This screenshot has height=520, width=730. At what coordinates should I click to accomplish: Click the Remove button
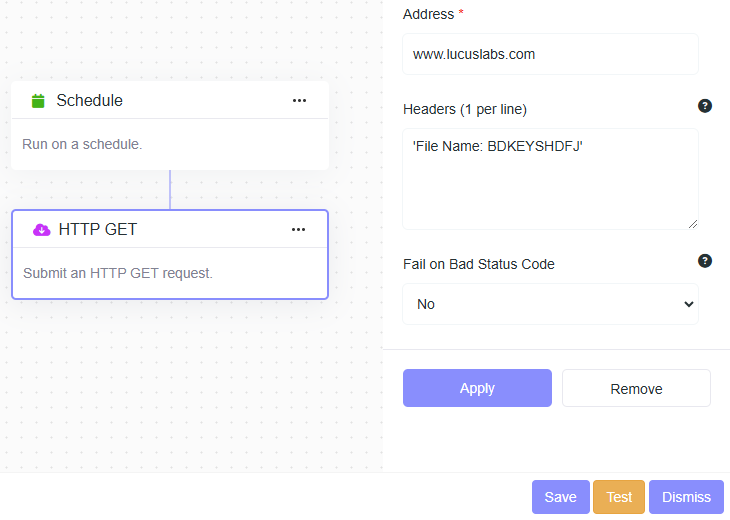636,388
